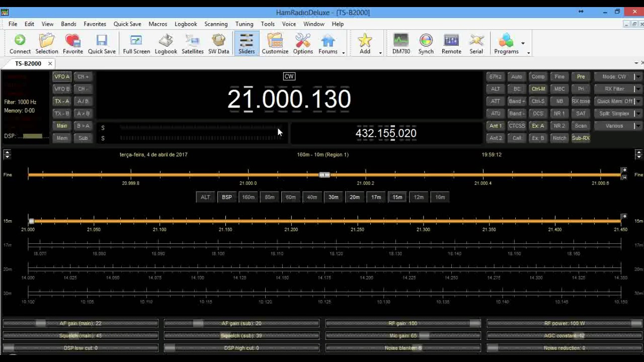Viewport: 644px width, 362px height.
Task: Select the 20m band button
Action: point(355,197)
